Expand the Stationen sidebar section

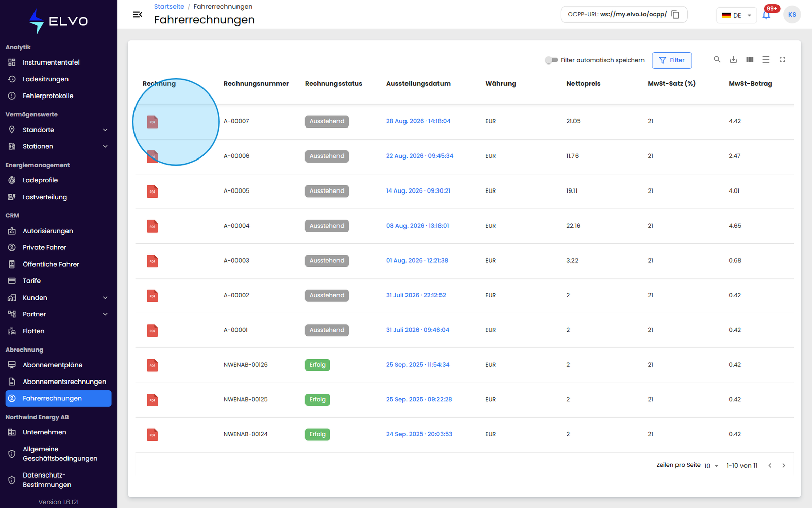[58, 146]
